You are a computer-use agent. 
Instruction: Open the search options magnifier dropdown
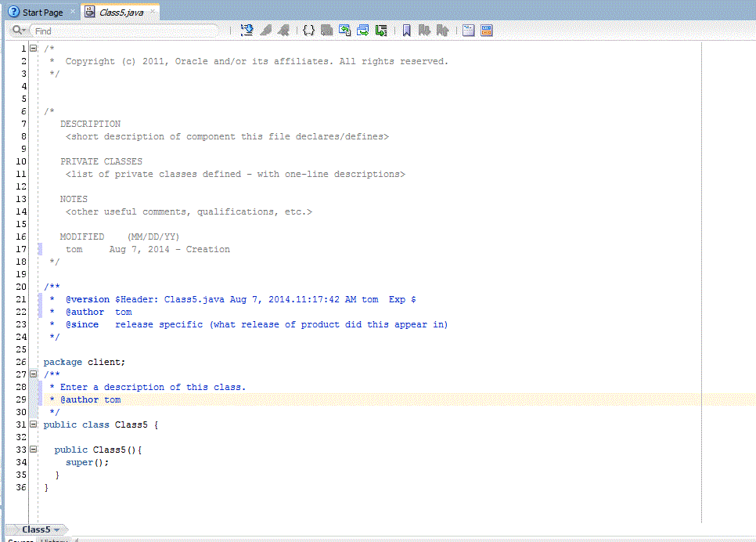point(19,31)
